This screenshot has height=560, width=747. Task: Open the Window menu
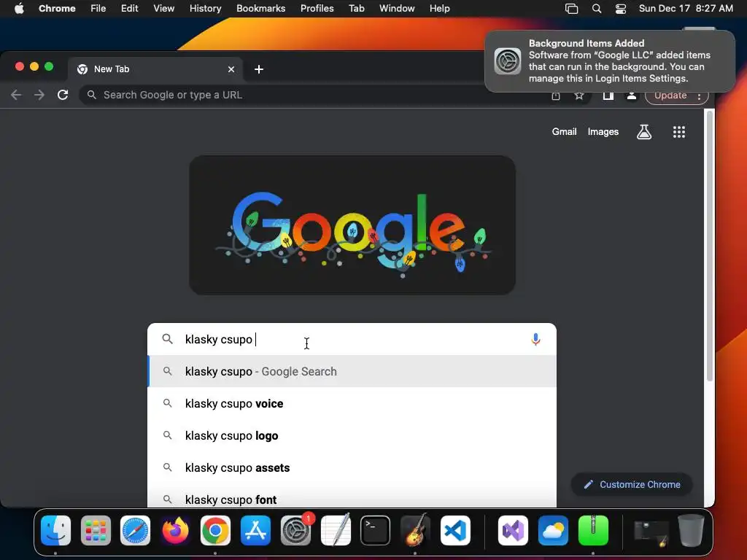tap(397, 9)
